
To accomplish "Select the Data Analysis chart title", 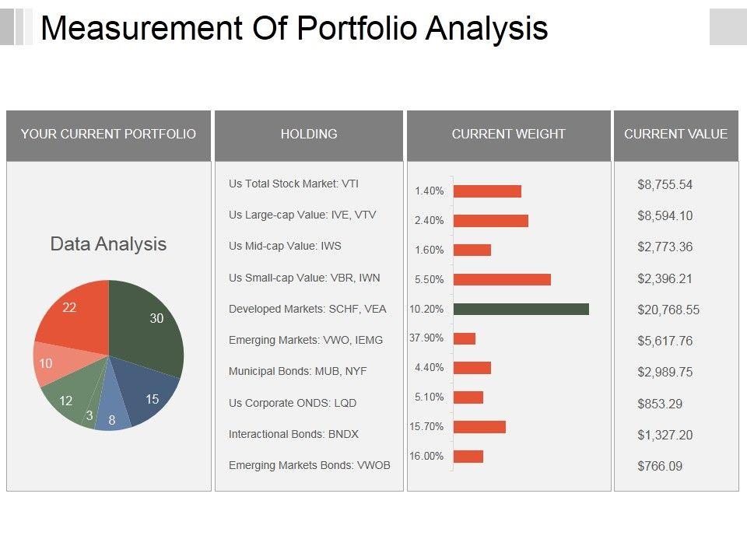I will click(x=108, y=244).
